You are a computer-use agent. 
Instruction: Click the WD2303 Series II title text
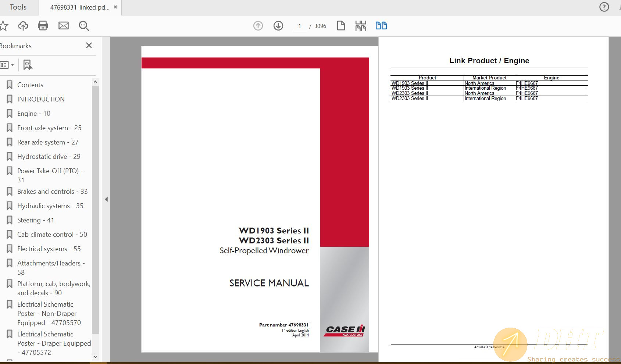(x=274, y=240)
